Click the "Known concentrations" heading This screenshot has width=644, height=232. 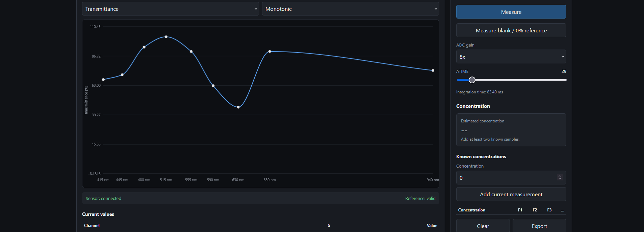(x=481, y=156)
